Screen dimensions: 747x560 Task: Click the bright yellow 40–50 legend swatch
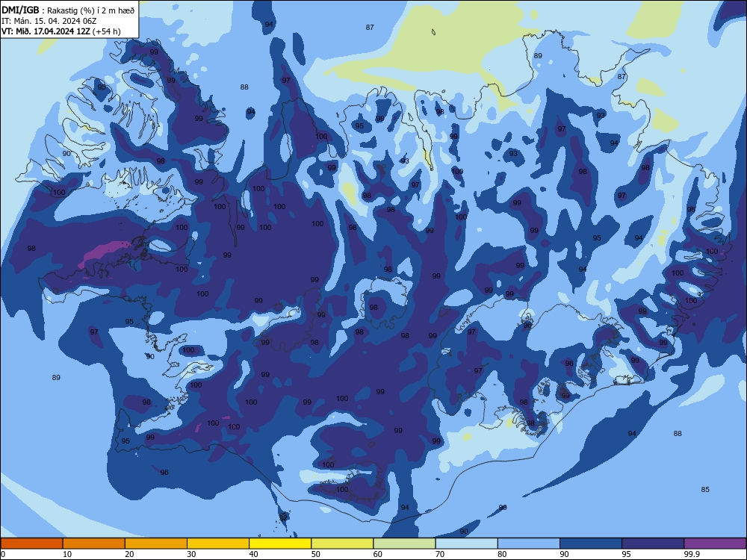click(x=280, y=544)
